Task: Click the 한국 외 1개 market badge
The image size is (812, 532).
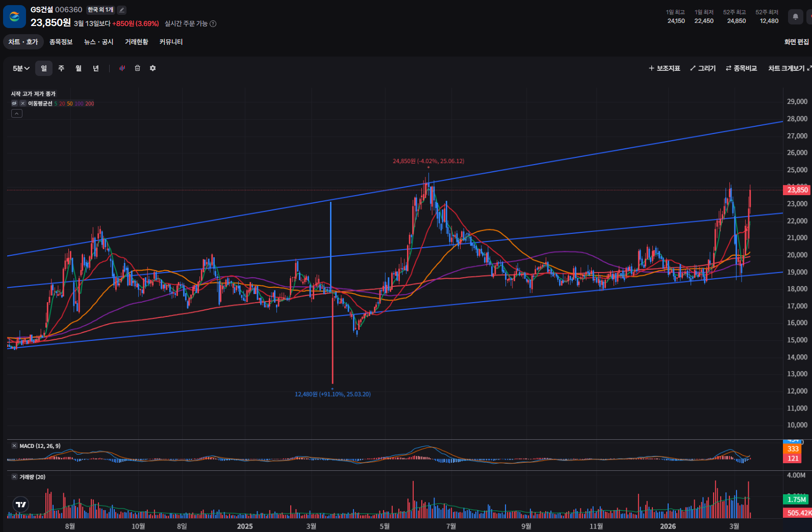Action: pos(100,10)
